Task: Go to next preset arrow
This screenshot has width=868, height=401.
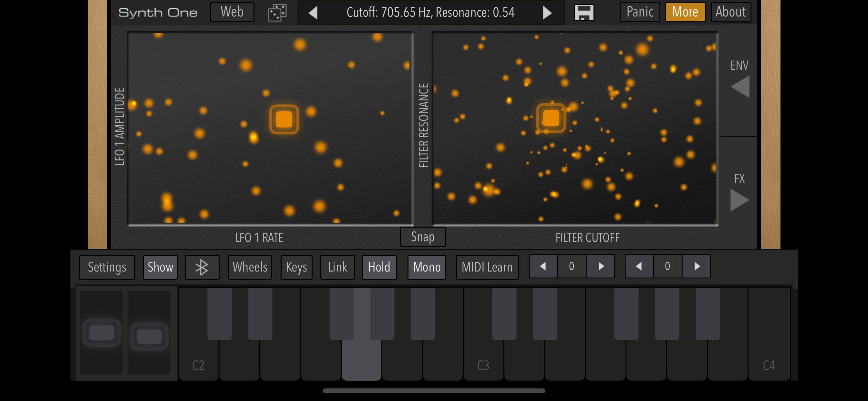Action: [x=547, y=13]
